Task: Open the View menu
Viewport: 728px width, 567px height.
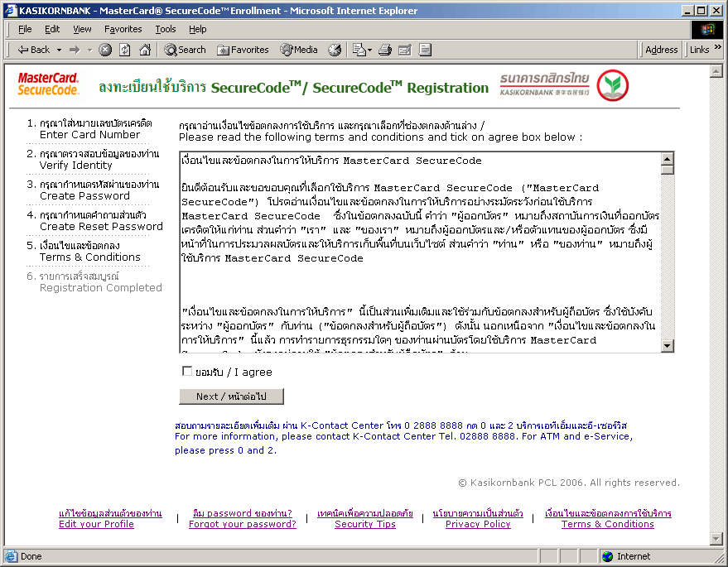Action: click(x=82, y=29)
